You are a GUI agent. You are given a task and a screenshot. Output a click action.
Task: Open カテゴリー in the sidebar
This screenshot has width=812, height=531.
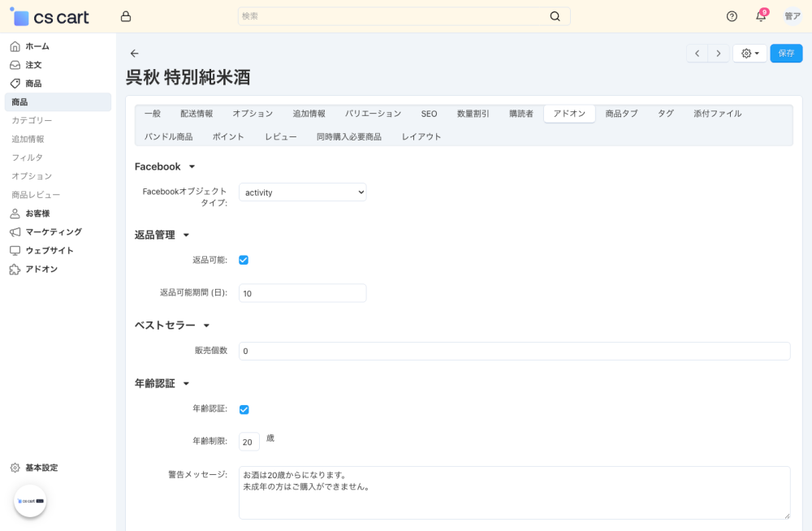32,120
